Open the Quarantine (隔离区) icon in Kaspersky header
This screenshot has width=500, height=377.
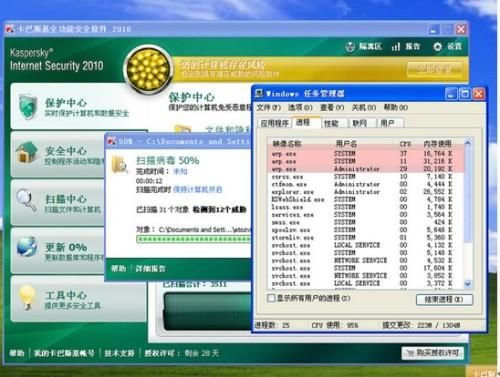click(x=350, y=47)
